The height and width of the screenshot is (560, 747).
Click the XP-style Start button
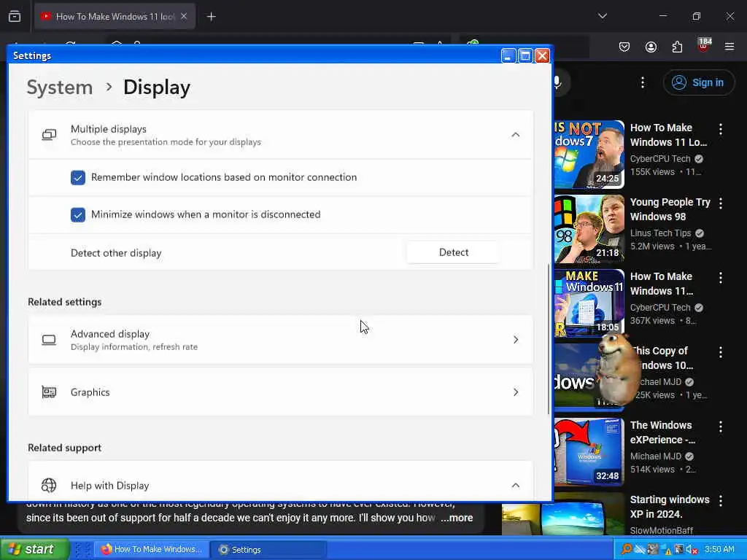(34, 549)
